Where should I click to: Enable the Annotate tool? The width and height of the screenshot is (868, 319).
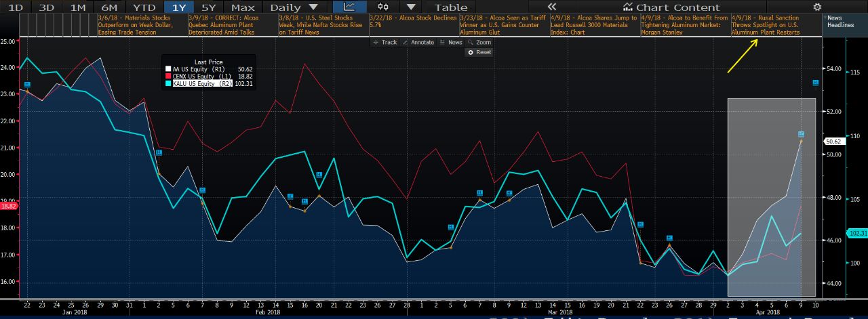tap(418, 42)
